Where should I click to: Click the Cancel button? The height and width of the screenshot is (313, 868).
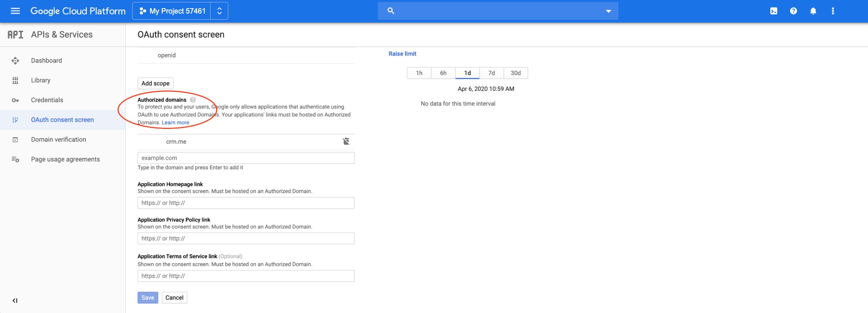click(x=175, y=298)
